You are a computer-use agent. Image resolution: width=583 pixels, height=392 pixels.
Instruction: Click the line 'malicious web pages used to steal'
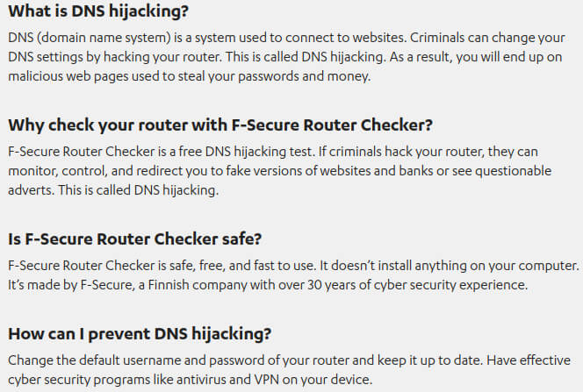190,76
